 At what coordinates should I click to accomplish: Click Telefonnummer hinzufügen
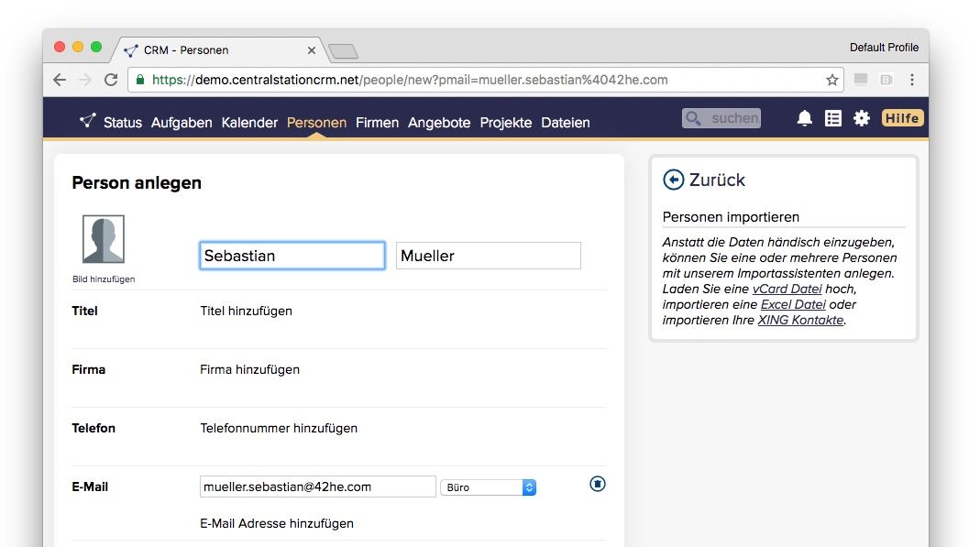pyautogui.click(x=279, y=428)
